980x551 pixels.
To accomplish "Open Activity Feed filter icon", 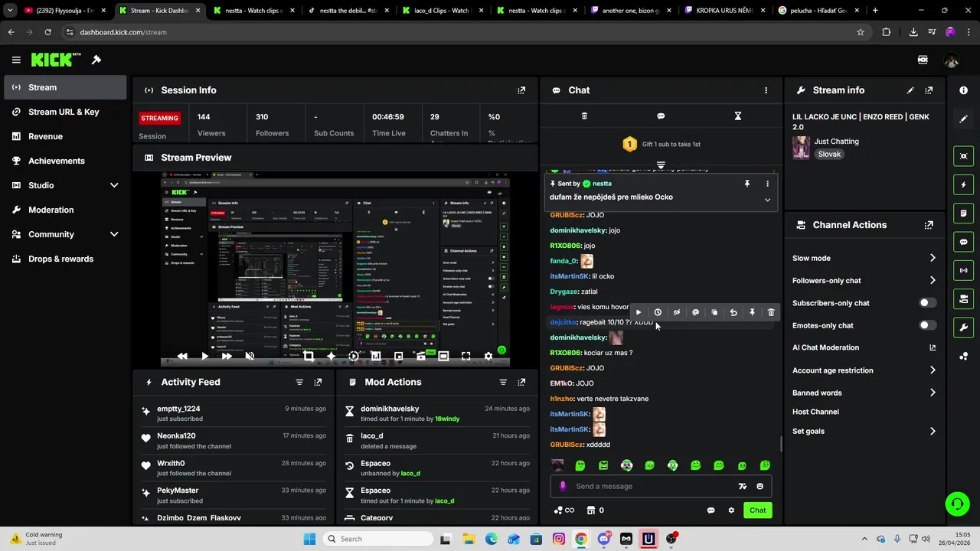I will coord(299,382).
